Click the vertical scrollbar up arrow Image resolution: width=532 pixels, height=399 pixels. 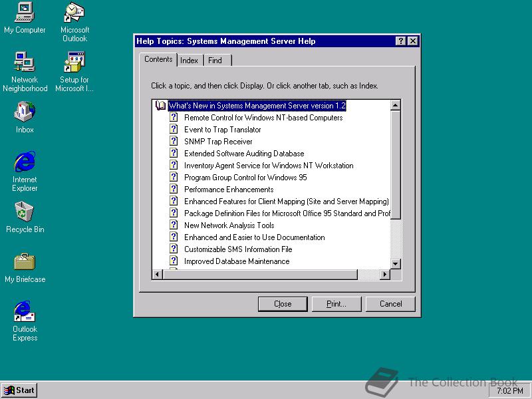coord(396,105)
